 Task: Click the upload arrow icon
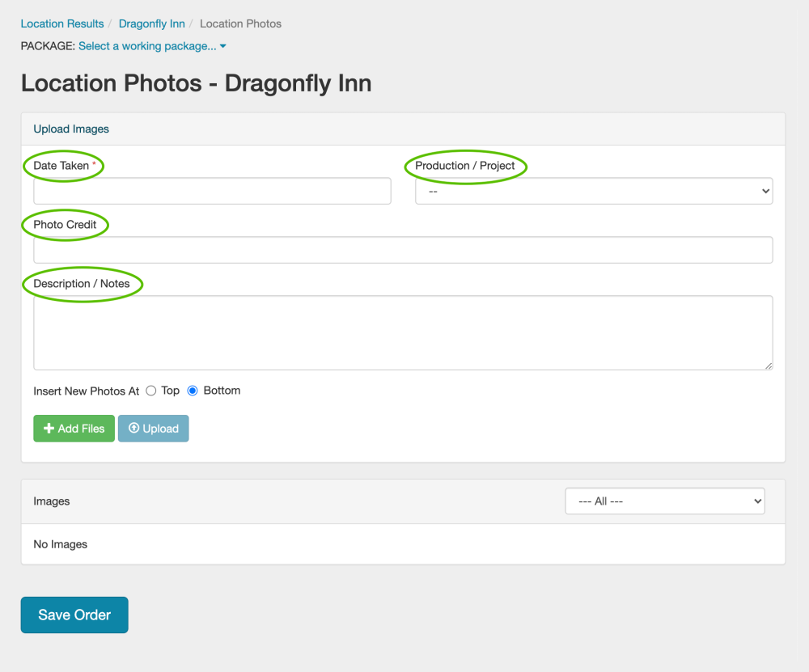pyautogui.click(x=134, y=429)
